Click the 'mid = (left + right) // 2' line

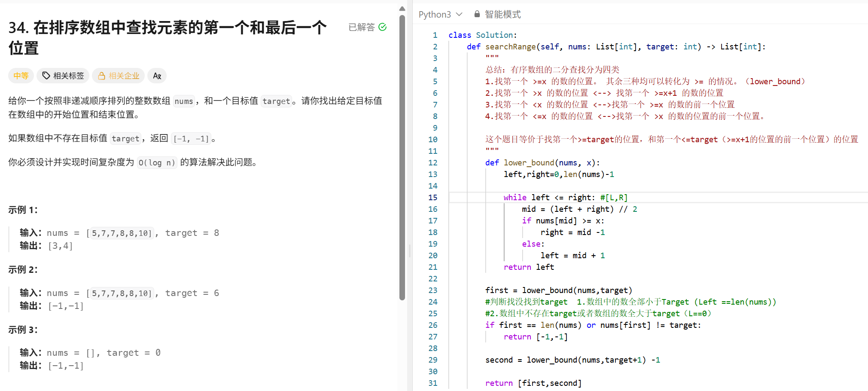coord(579,209)
